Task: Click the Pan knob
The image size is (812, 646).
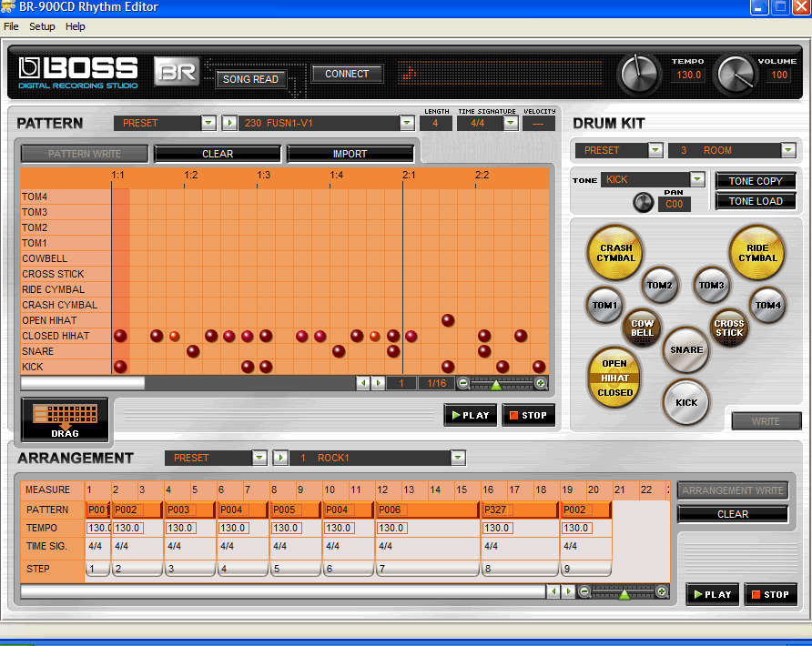Action: coord(644,202)
